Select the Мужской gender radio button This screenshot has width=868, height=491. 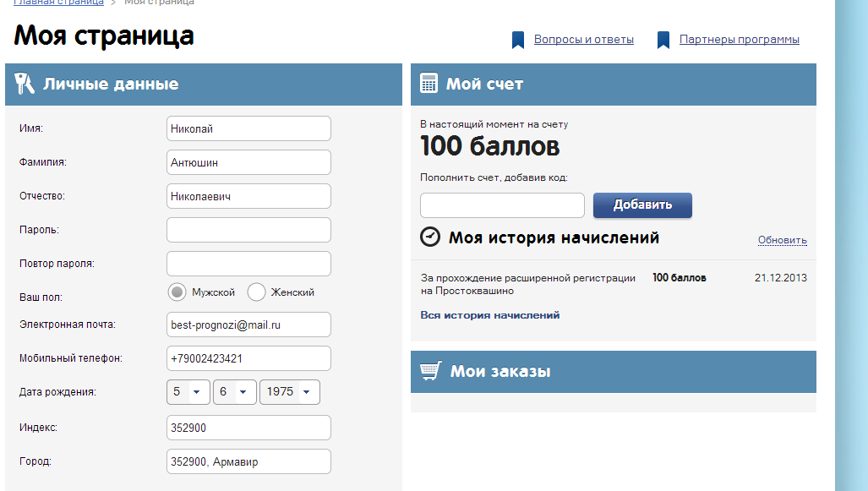[x=177, y=292]
